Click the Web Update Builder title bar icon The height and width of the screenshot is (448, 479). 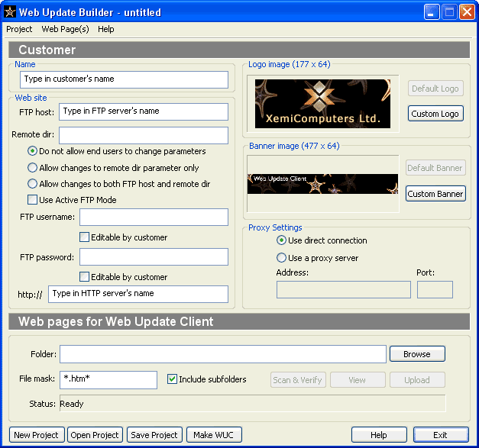click(x=11, y=11)
